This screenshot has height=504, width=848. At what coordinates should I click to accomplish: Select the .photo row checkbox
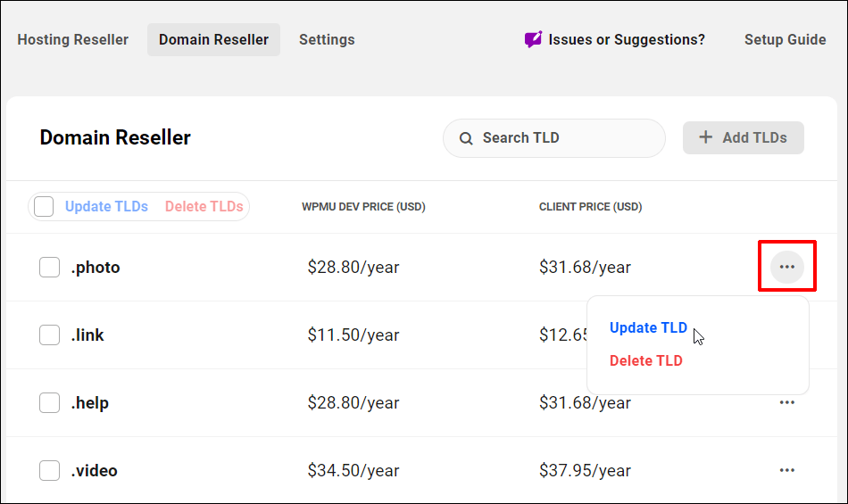click(x=50, y=267)
